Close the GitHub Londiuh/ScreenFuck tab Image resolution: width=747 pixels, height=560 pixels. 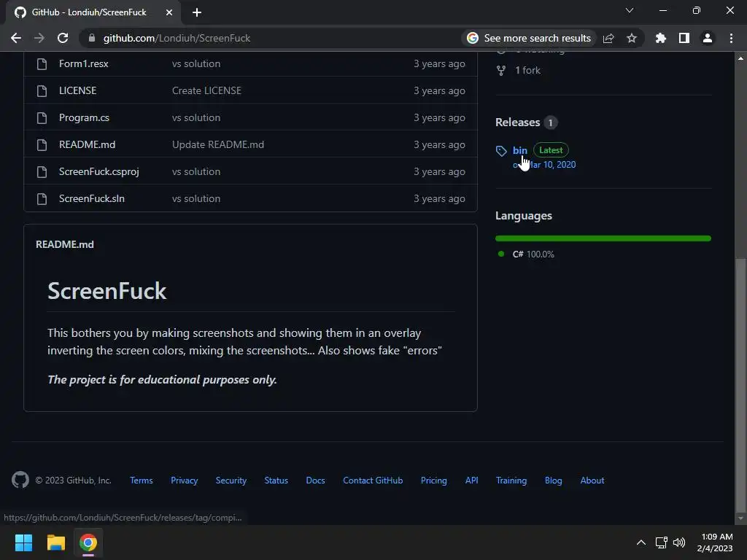[169, 12]
